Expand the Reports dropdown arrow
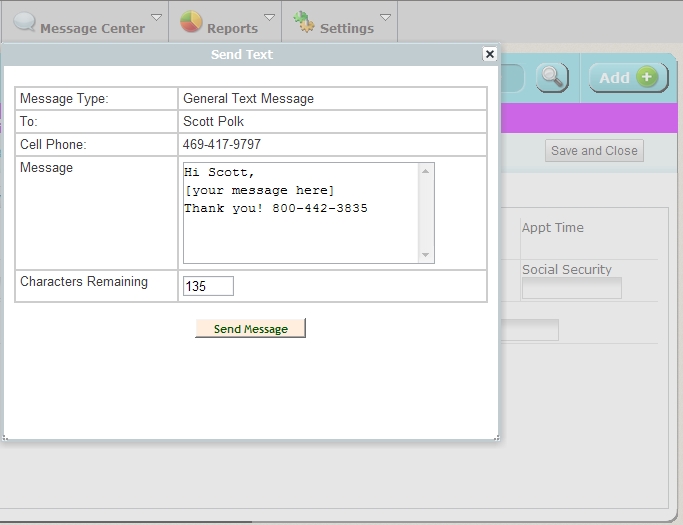The width and height of the screenshot is (683, 525). (x=269, y=17)
